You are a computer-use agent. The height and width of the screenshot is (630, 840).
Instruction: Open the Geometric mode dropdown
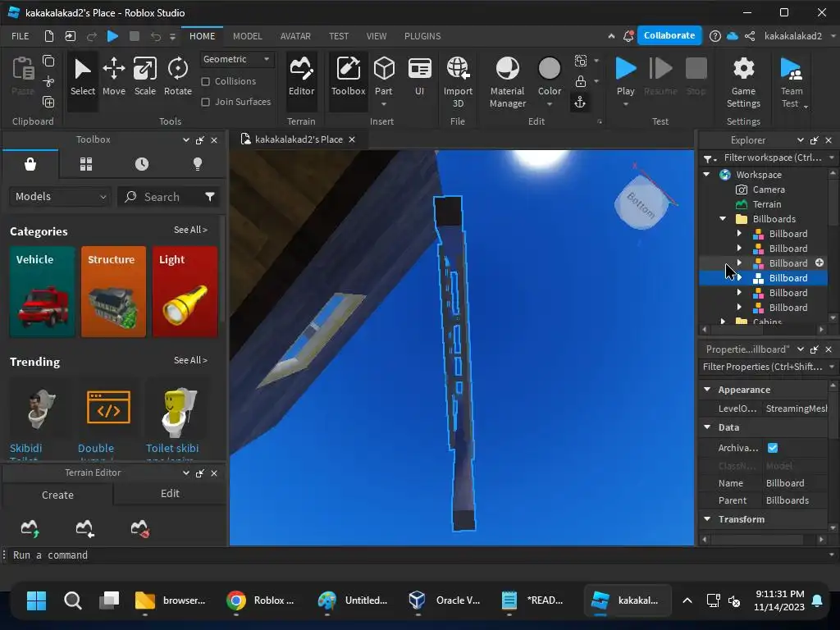tap(236, 59)
